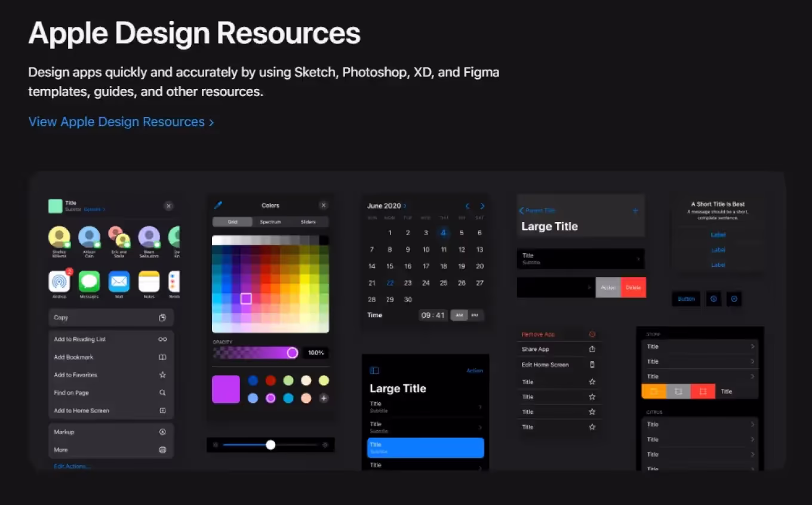Open the Sliders tab in Colors
812x505 pixels.
click(x=308, y=222)
